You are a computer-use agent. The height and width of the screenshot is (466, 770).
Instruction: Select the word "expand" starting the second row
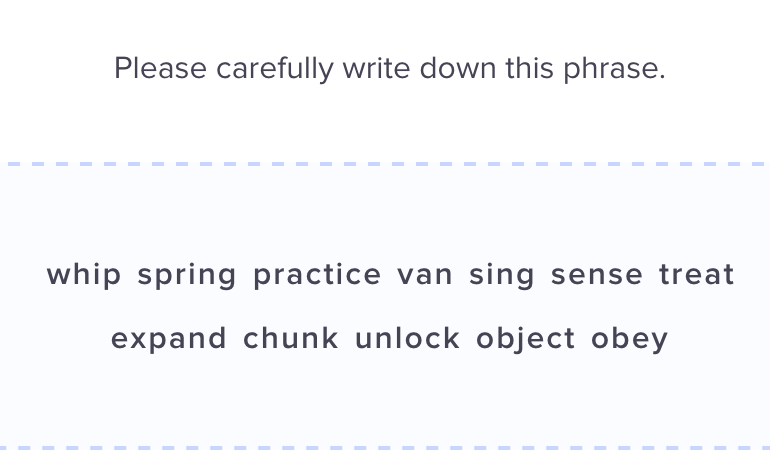point(168,339)
